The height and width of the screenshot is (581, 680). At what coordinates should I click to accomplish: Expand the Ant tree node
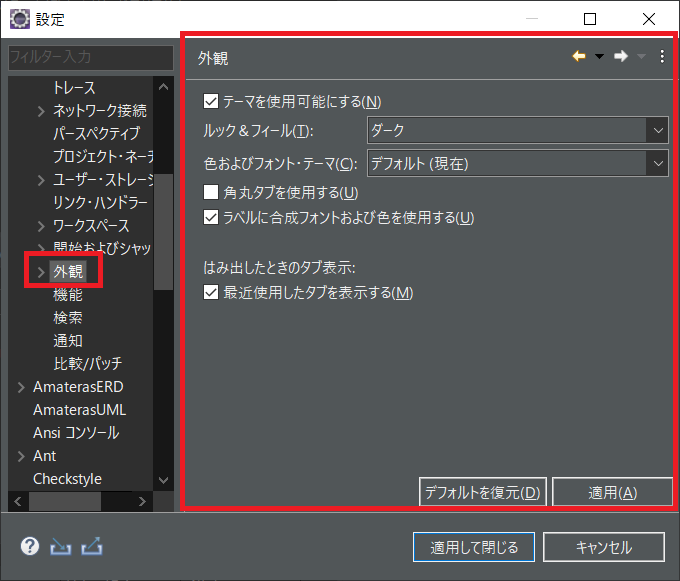tap(21, 456)
